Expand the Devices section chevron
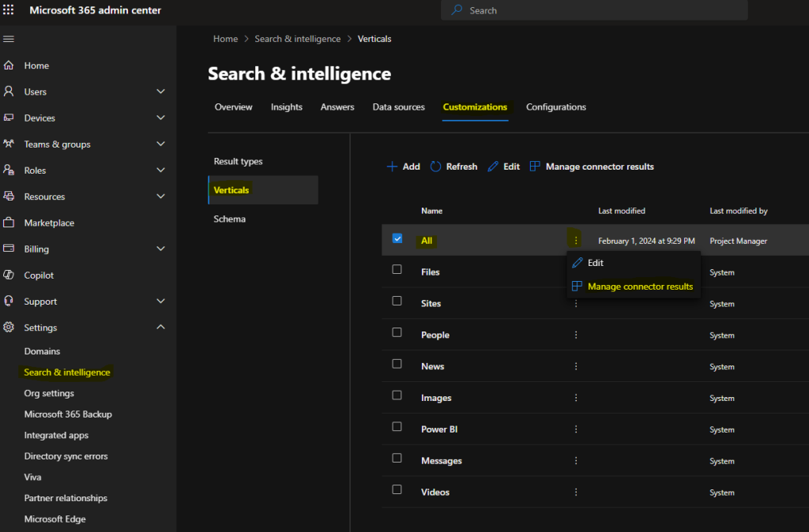The image size is (809, 532). (x=161, y=118)
